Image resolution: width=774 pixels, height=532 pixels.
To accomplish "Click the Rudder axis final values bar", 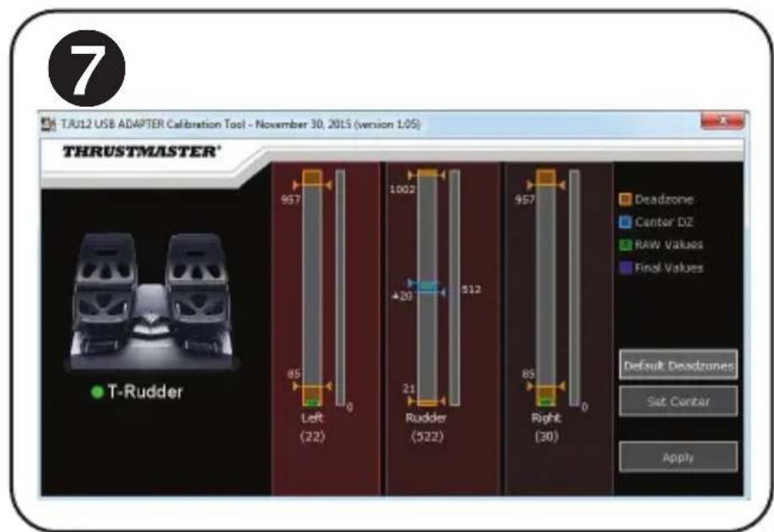I will point(454,287).
